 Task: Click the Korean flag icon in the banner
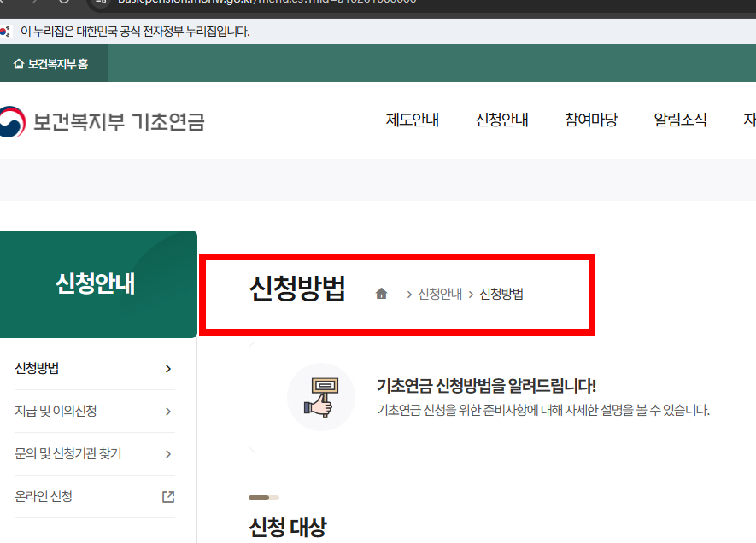[8, 31]
